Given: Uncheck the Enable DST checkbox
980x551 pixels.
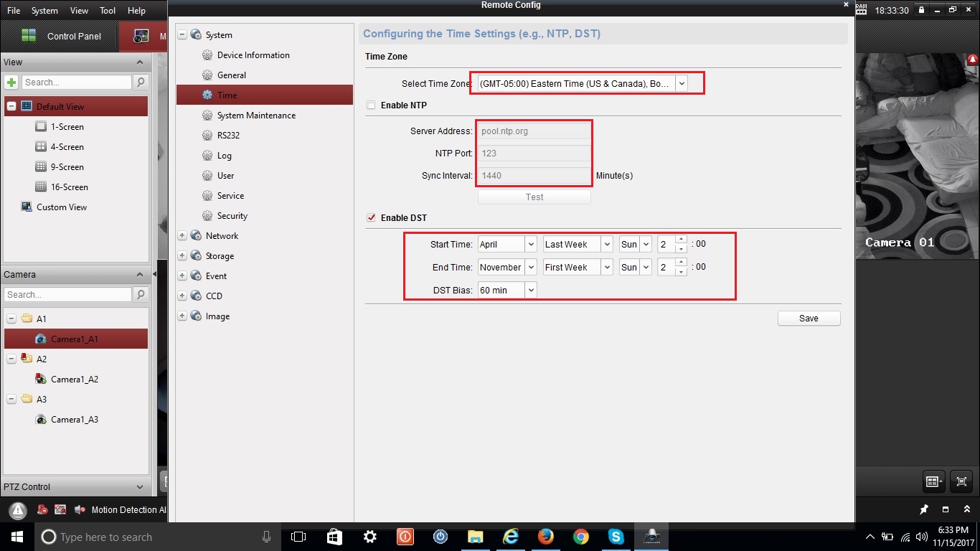Looking at the screenshot, I should click(x=371, y=218).
